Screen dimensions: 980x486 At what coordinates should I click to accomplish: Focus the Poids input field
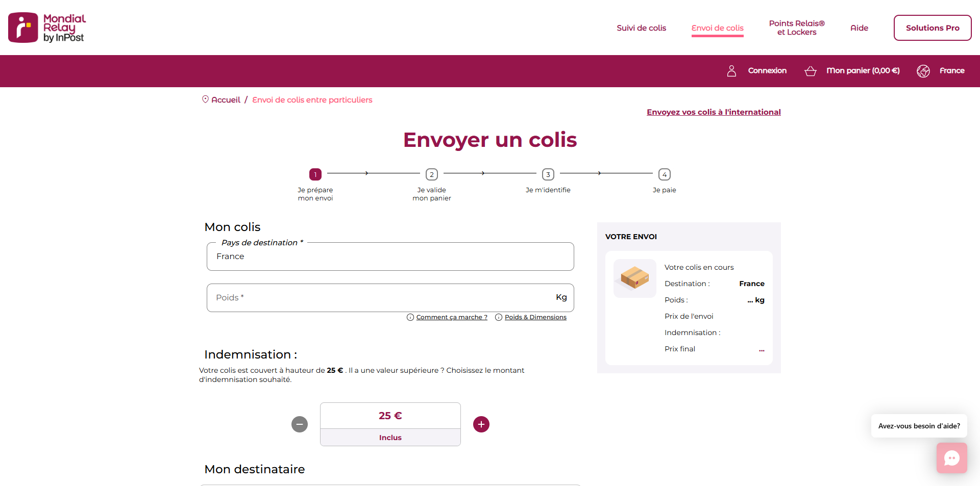390,298
